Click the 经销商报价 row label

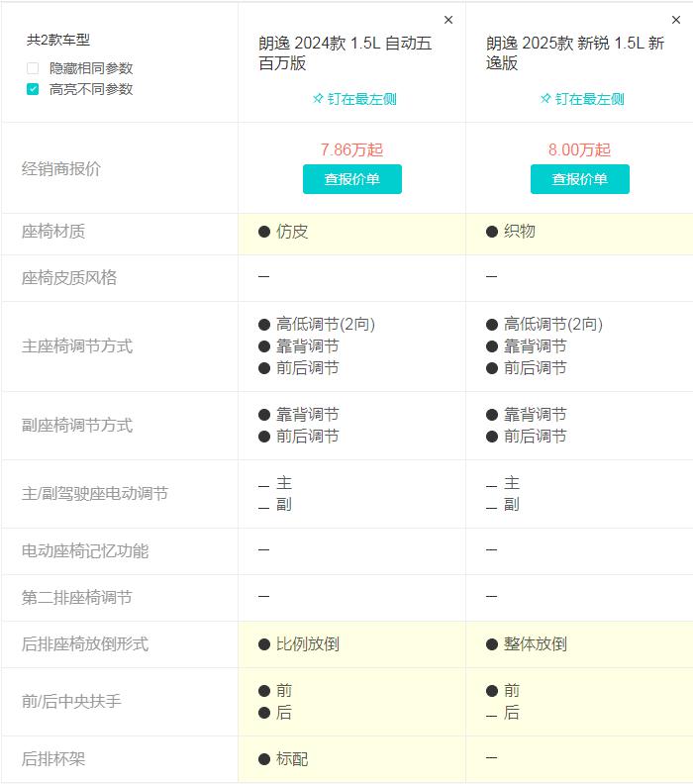[61, 168]
